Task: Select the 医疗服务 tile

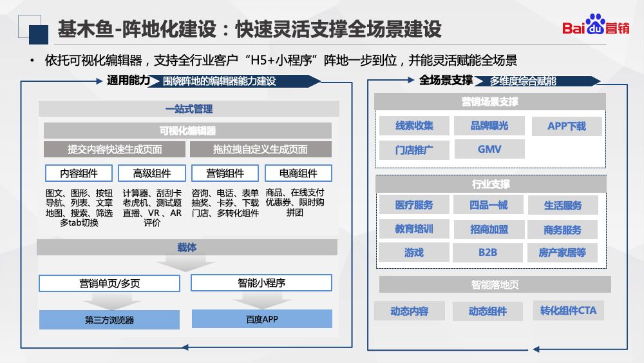Action: [414, 205]
